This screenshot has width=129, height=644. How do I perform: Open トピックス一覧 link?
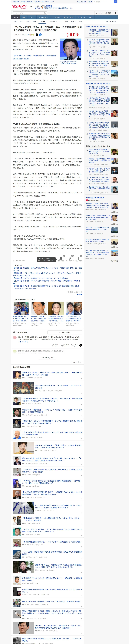click(x=111, y=22)
